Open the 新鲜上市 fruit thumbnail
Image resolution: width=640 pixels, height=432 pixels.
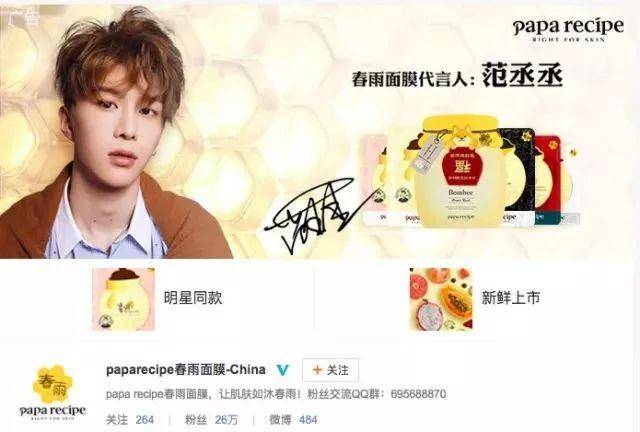441,299
